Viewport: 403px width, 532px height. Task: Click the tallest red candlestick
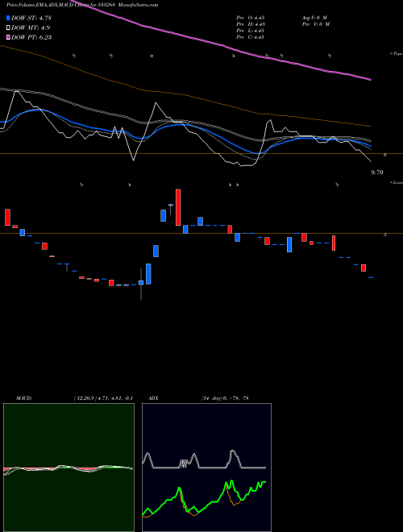(x=178, y=207)
